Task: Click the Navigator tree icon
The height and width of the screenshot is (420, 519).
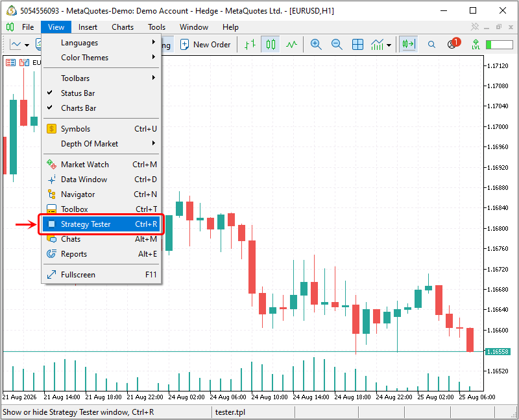Action: click(x=52, y=194)
